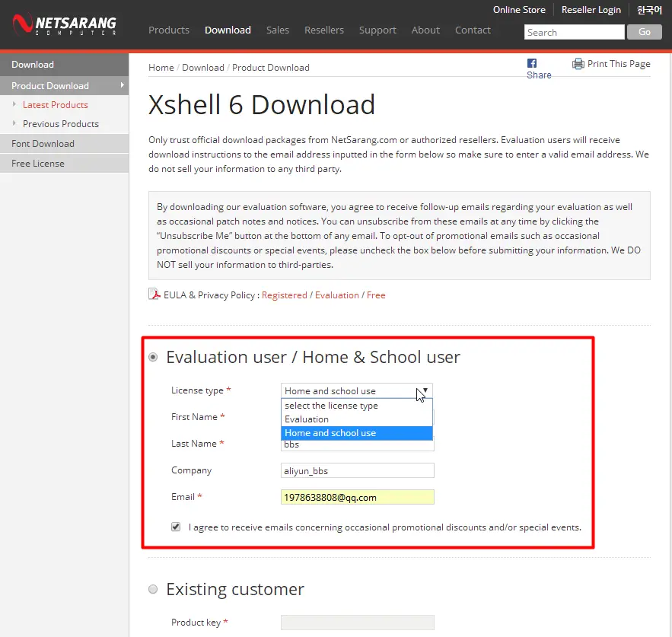This screenshot has width=672, height=637.
Task: Select Download sidebar heading
Action: [64, 64]
